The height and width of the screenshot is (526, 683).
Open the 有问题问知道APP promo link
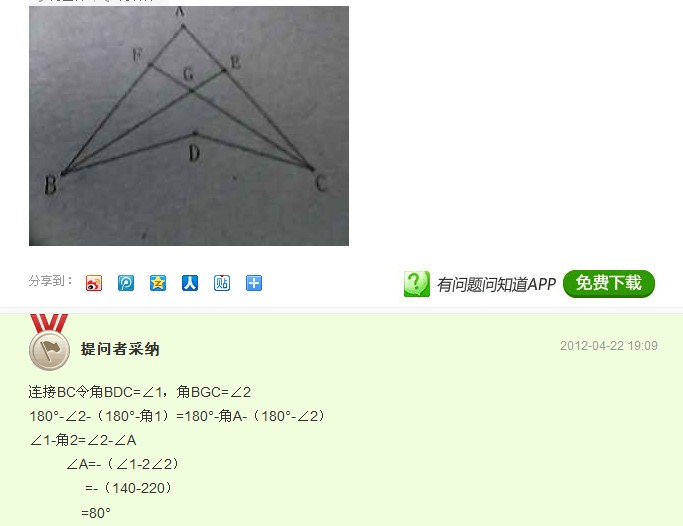(496, 284)
